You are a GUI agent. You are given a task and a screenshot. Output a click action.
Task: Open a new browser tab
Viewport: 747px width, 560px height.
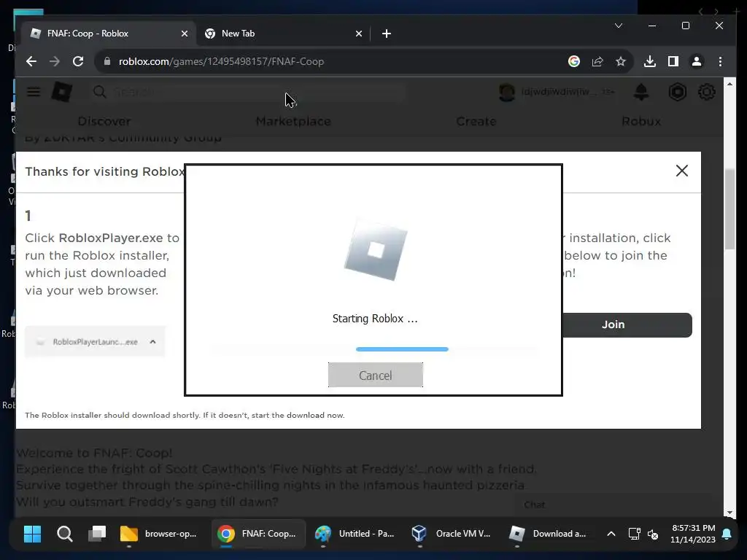pos(387,34)
